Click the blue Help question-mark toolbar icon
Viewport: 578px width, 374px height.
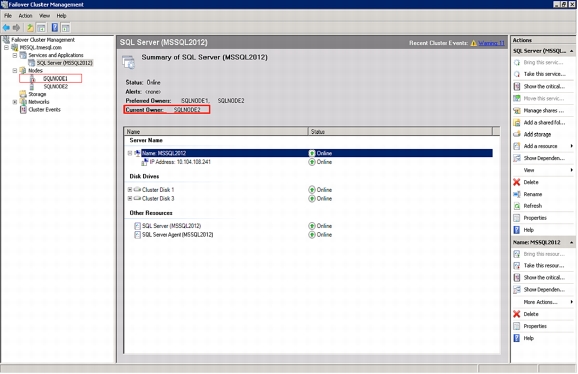click(x=55, y=28)
